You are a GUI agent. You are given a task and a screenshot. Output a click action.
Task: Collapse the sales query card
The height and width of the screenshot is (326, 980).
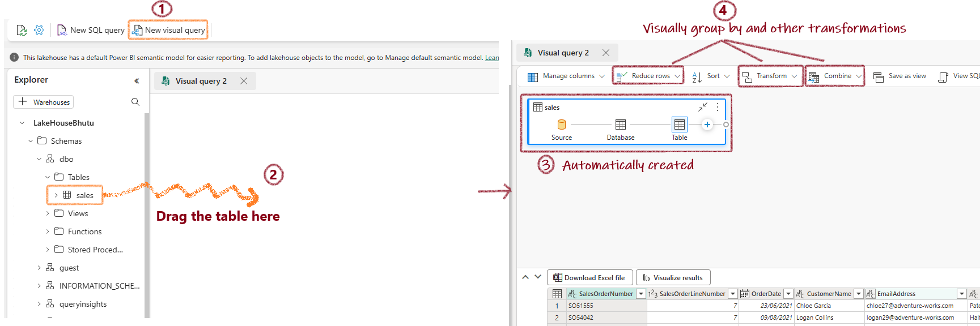(703, 107)
